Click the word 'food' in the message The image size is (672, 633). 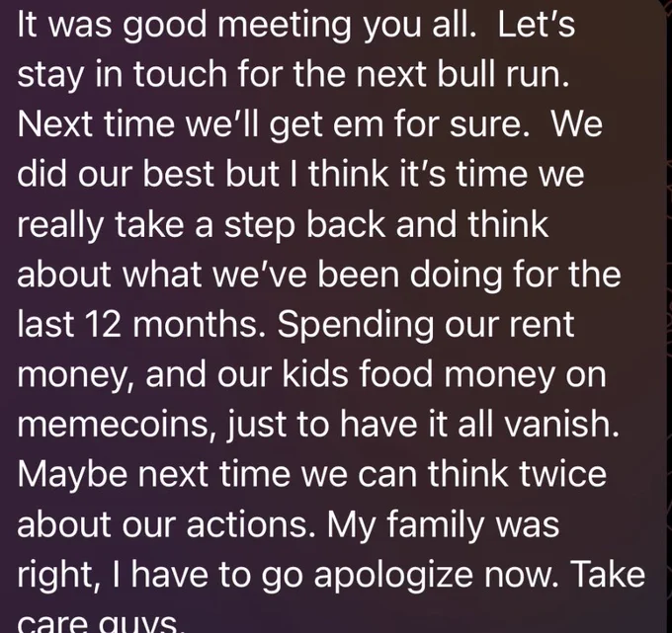396,374
